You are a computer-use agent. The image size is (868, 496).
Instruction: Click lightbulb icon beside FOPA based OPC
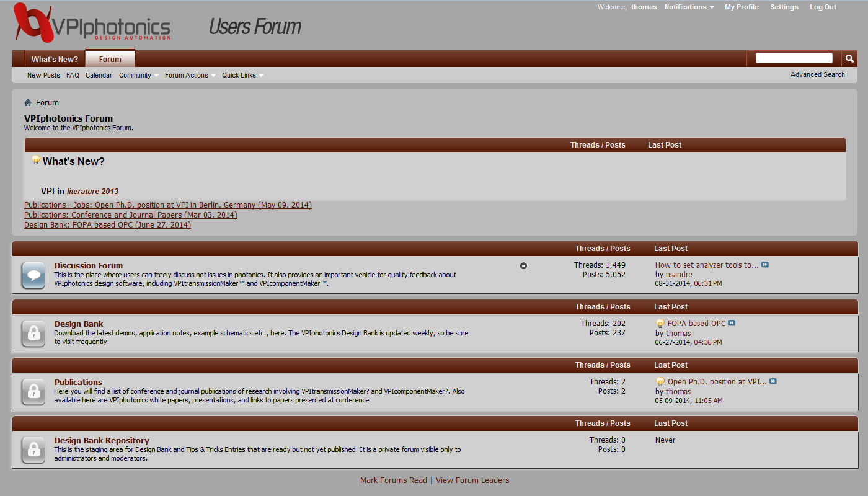[x=660, y=323]
